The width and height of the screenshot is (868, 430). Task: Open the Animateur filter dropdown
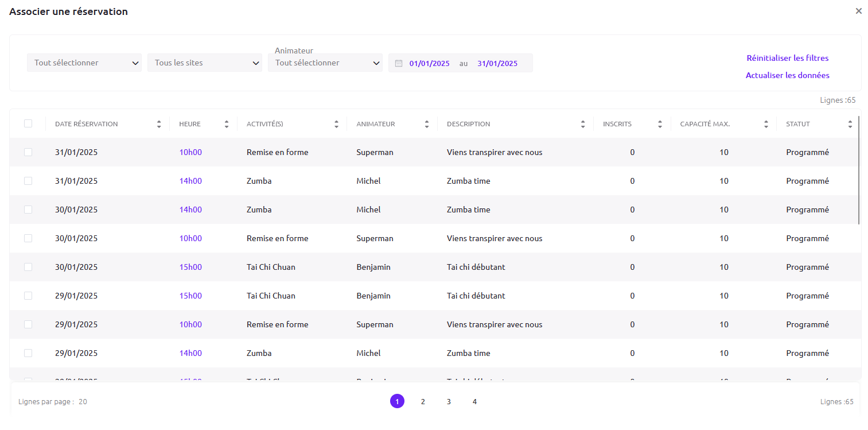[325, 63]
